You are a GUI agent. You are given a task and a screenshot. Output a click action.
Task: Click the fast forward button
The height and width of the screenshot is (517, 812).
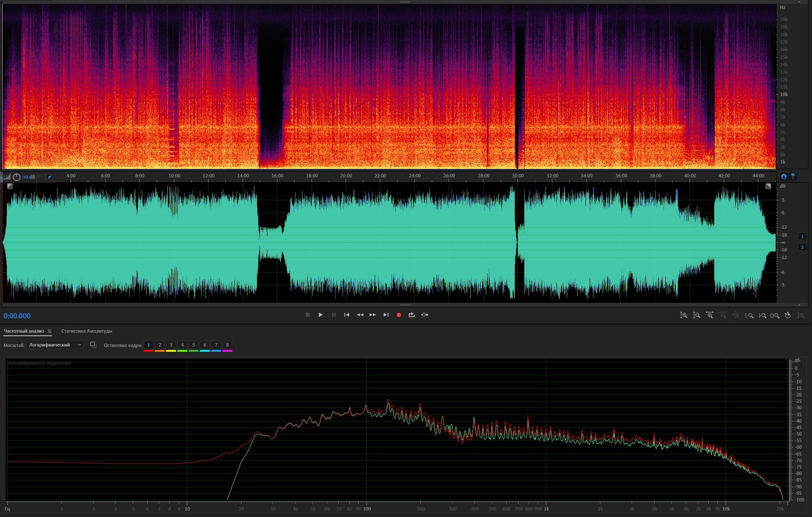(x=372, y=315)
